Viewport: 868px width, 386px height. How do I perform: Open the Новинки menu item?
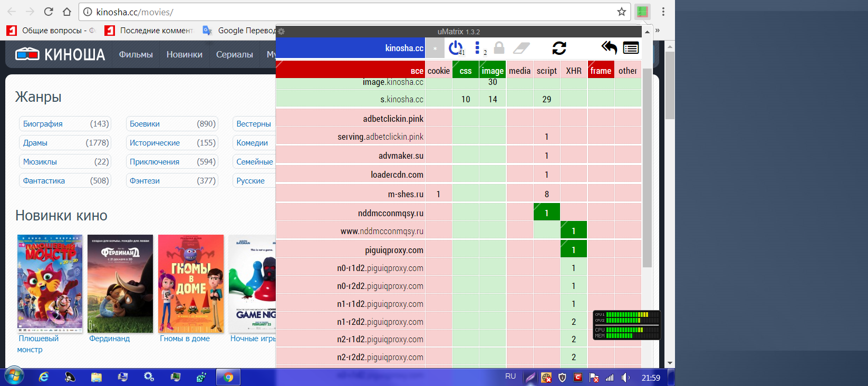tap(185, 54)
